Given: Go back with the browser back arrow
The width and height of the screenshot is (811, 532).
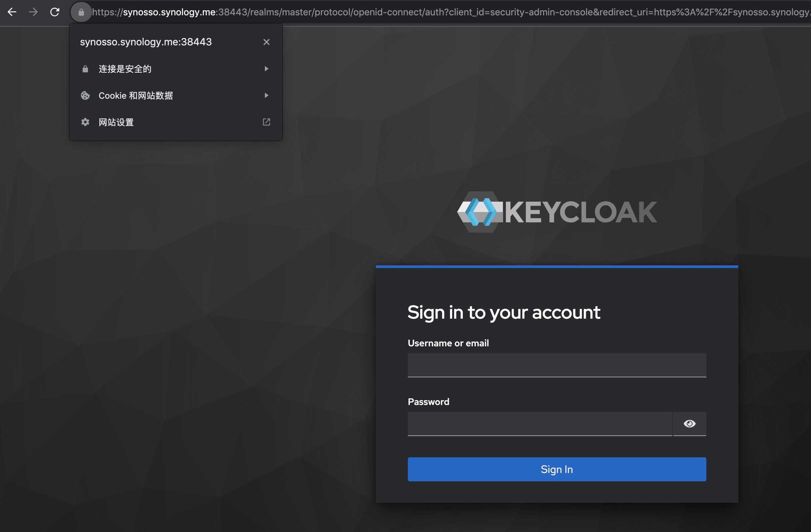Looking at the screenshot, I should coord(12,12).
